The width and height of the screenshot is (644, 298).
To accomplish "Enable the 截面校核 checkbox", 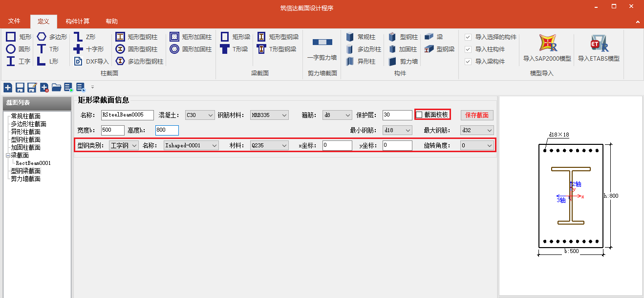I will coord(419,115).
